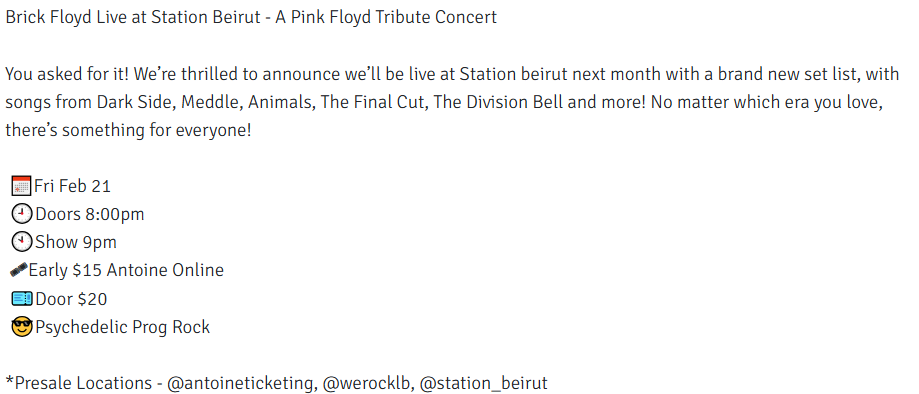Viewport: 919px width, 394px height.
Task: Click the Psychedelic Prog Rock text
Action: (x=122, y=327)
